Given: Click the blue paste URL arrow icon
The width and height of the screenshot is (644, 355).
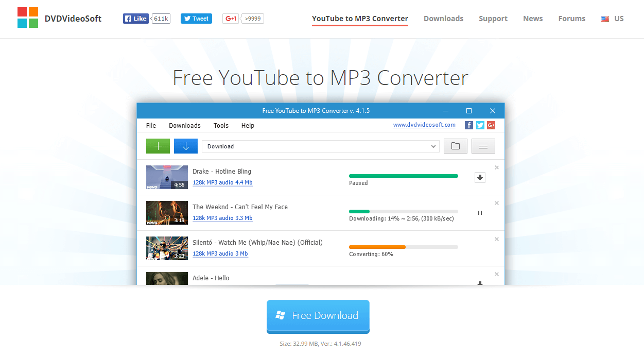Looking at the screenshot, I should (x=185, y=146).
